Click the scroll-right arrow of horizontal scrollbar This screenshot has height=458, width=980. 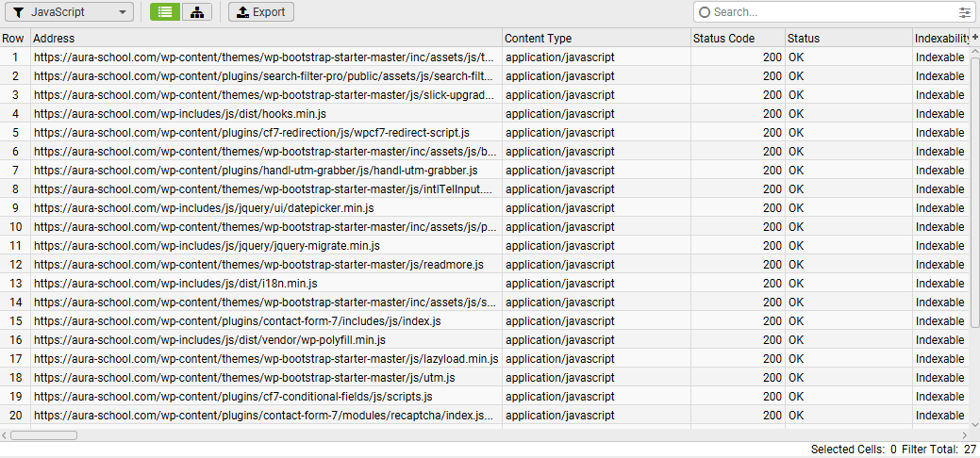964,434
